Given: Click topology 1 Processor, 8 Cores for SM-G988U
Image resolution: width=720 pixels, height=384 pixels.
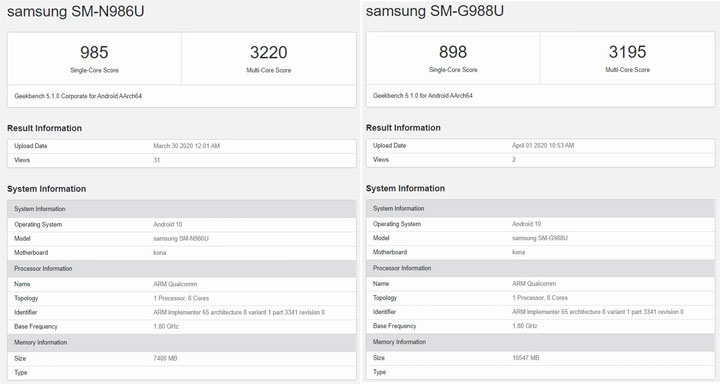Looking at the screenshot, I should point(540,298).
